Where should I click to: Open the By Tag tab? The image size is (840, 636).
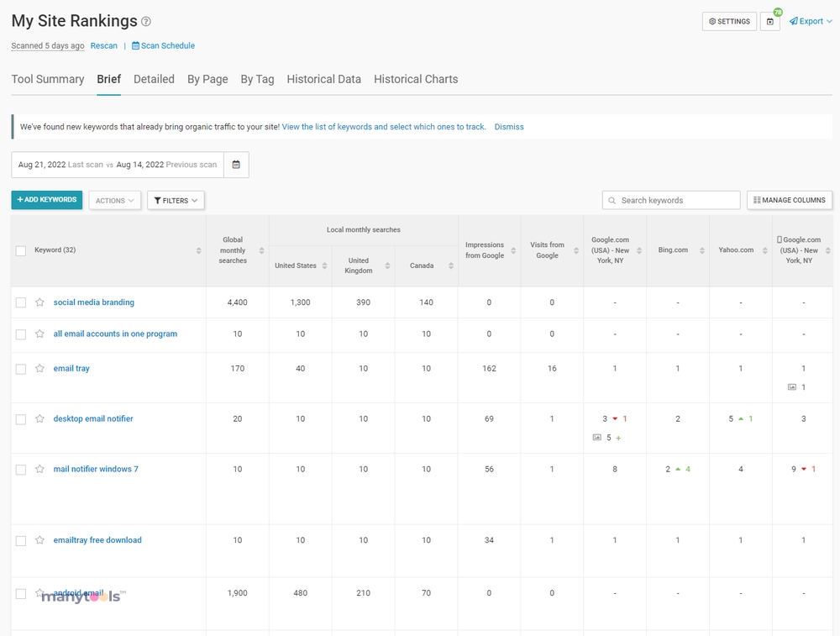click(257, 79)
